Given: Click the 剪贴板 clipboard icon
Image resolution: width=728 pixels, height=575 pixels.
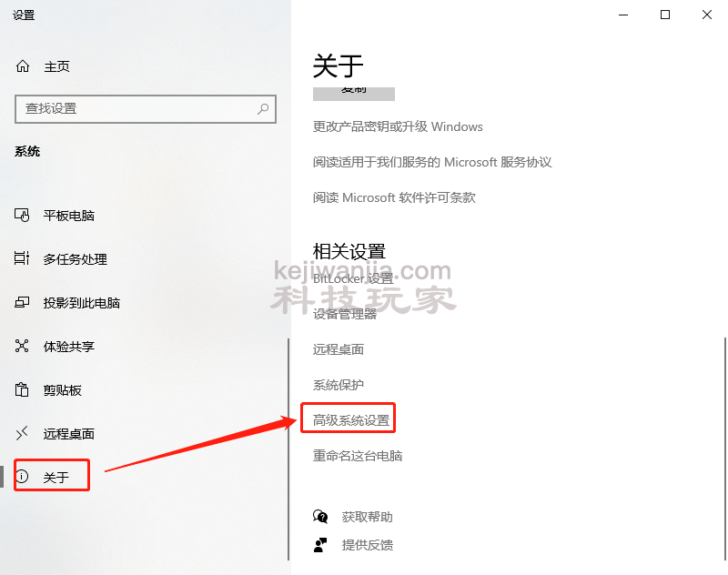Looking at the screenshot, I should pos(22,389).
